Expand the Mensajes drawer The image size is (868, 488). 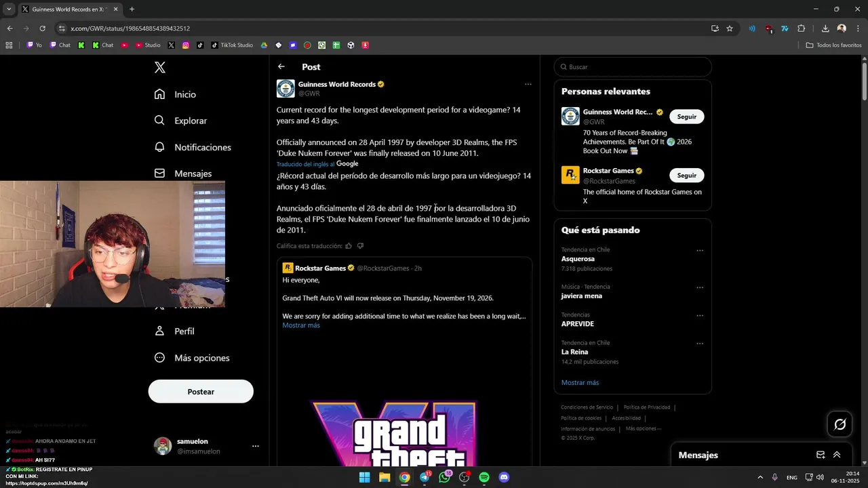(837, 455)
